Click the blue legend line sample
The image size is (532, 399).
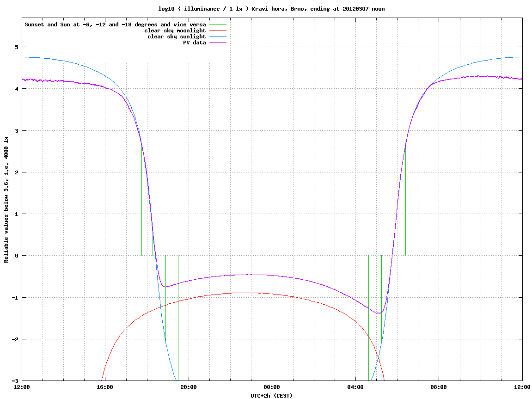[x=218, y=37]
